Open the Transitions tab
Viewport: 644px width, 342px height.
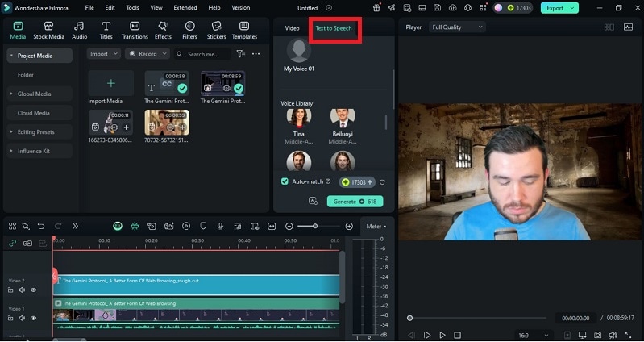click(135, 31)
